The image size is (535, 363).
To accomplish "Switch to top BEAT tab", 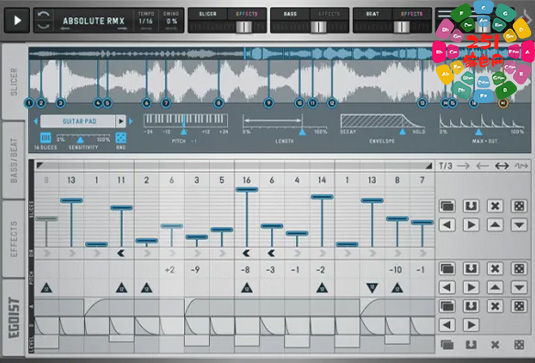I will 372,14.
